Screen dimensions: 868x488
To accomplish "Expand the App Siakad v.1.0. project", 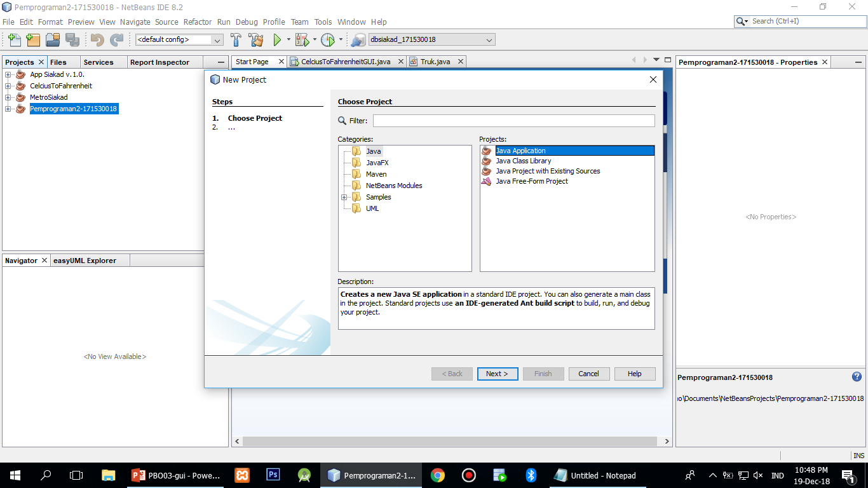I will 8,74.
